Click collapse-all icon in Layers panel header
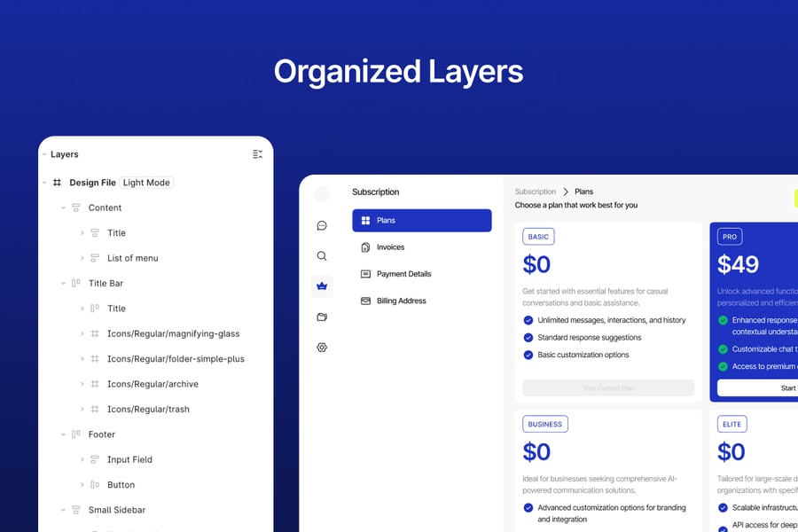The height and width of the screenshot is (532, 798). tap(257, 154)
